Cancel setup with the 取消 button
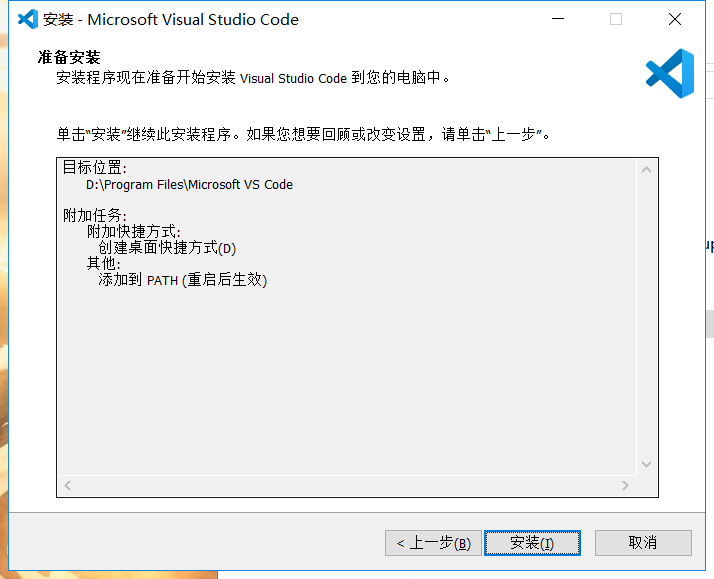This screenshot has height=579, width=714. click(643, 543)
